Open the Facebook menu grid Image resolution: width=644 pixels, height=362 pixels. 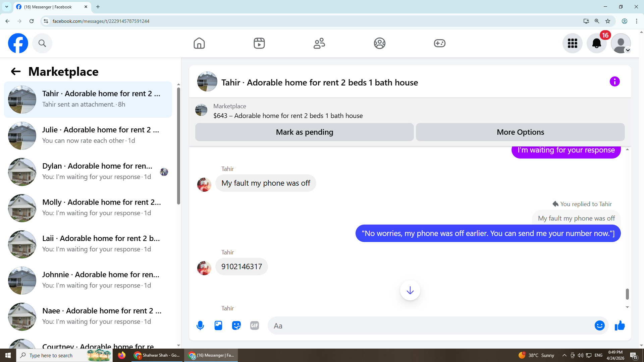573,43
